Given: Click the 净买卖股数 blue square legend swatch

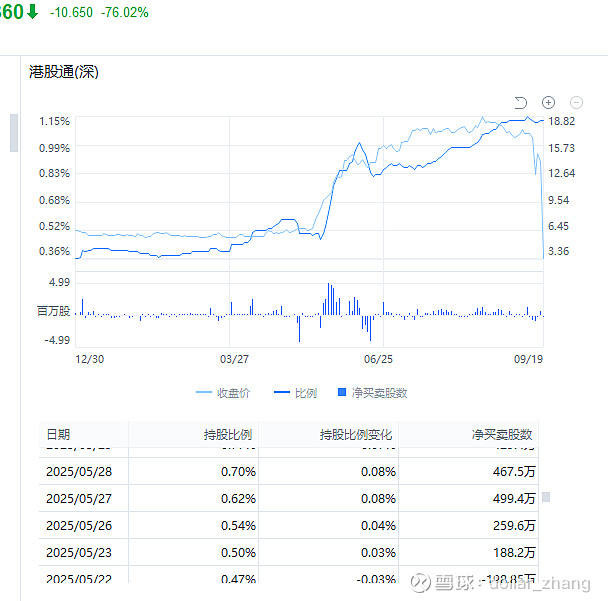Looking at the screenshot, I should [x=342, y=392].
